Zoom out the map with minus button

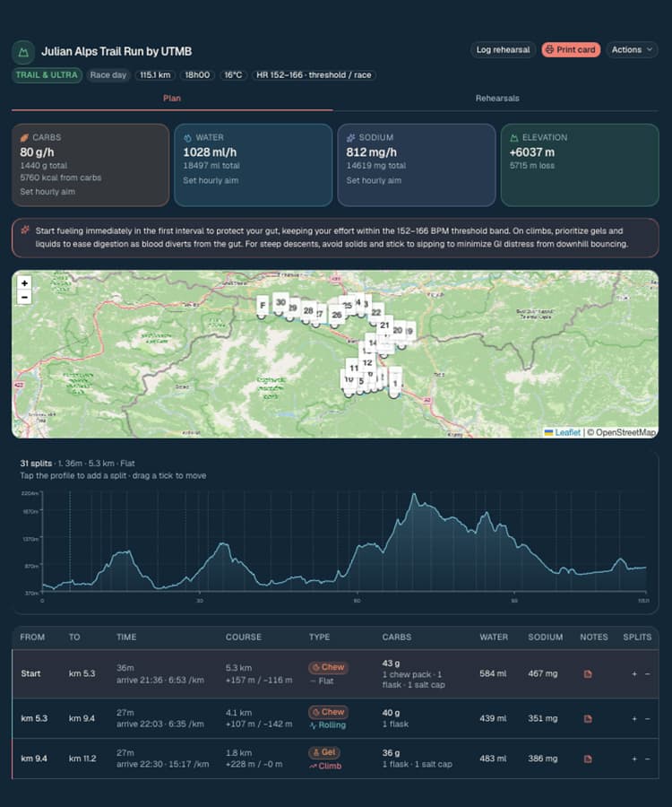(x=24, y=297)
